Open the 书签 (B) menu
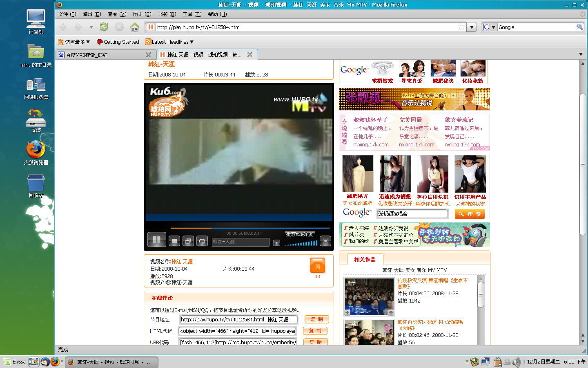This screenshot has width=588, height=368. click(167, 14)
